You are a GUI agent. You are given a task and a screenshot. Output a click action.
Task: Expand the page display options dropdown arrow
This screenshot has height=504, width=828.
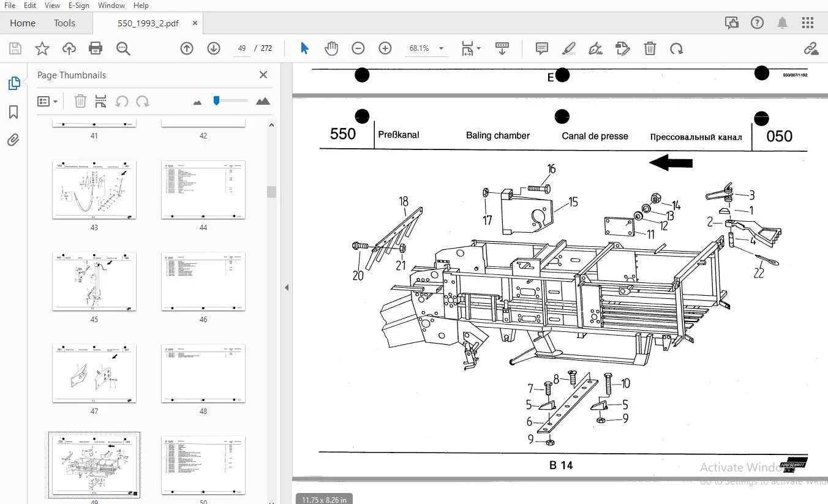[479, 48]
